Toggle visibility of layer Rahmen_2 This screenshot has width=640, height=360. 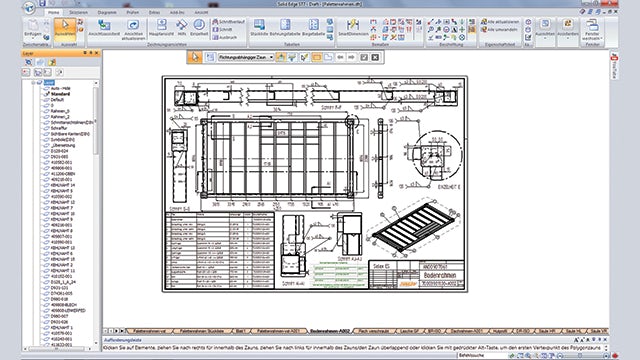click(46, 117)
